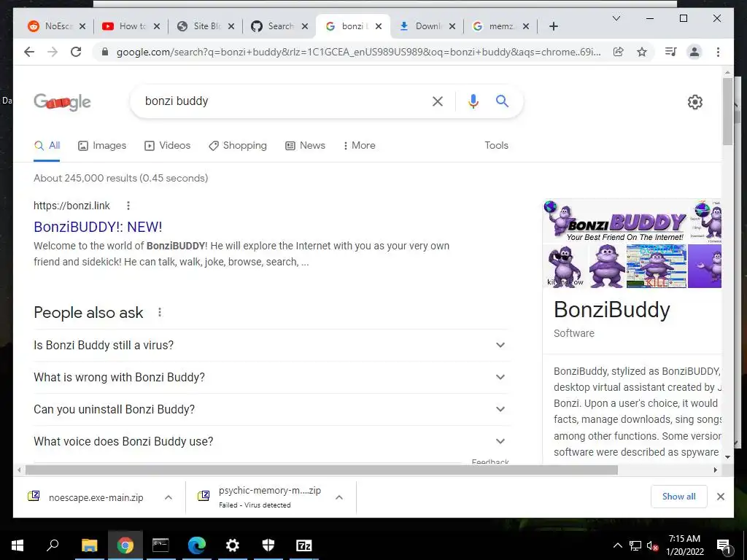Switch to the Download tab
747x560 pixels.
(x=427, y=26)
